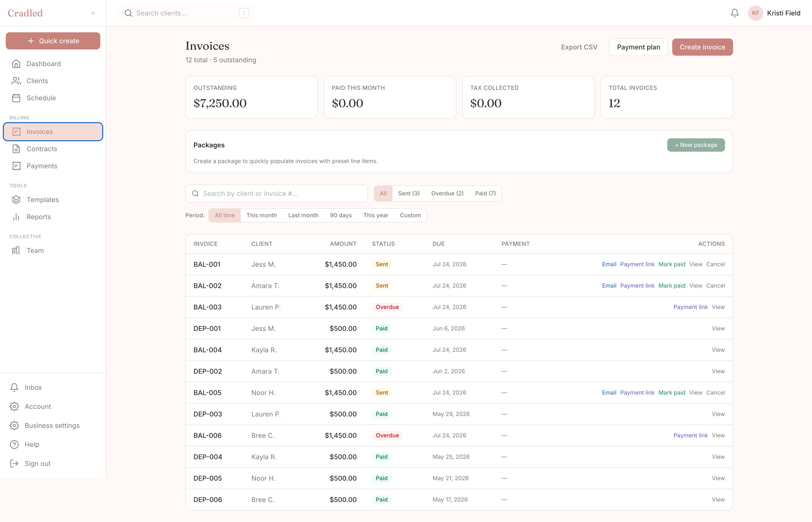This screenshot has width=812, height=522.
Task: Click the magnifier icon in Search clients
Action: [x=128, y=13]
